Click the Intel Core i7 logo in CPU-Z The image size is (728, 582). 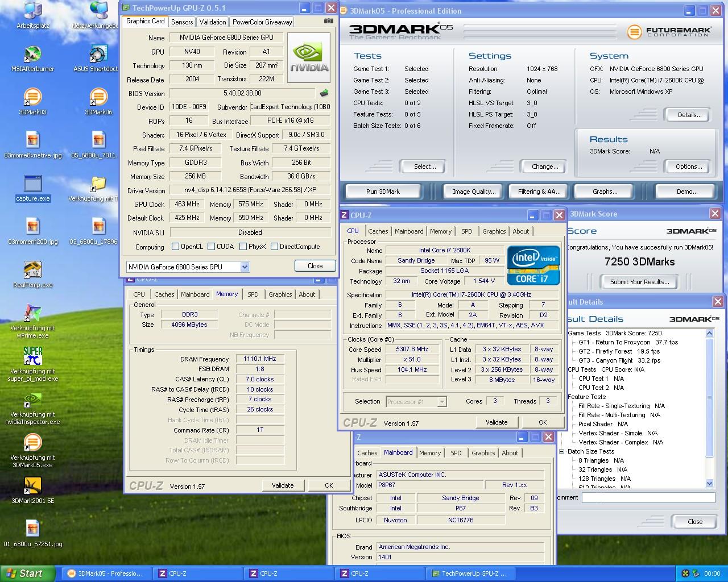point(533,265)
